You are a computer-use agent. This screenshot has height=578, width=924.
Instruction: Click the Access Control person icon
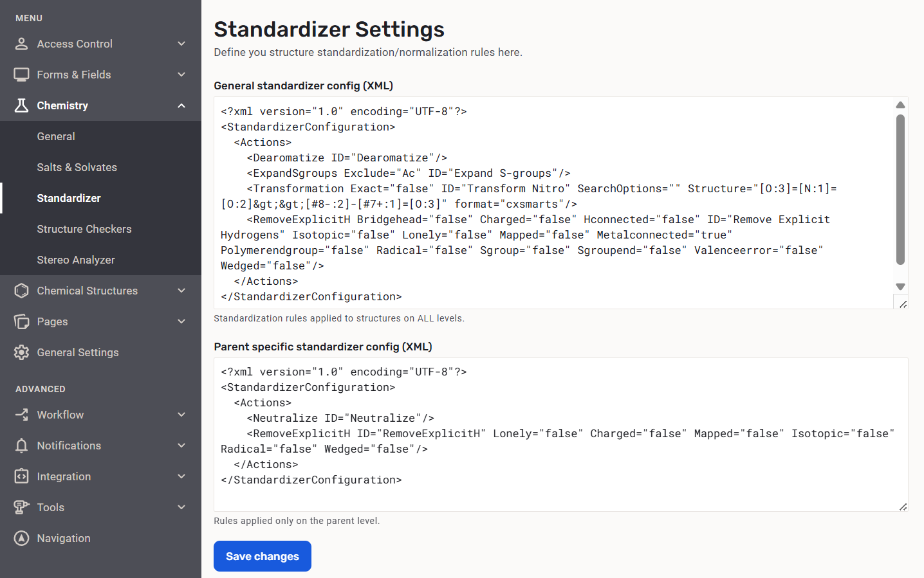pyautogui.click(x=21, y=44)
